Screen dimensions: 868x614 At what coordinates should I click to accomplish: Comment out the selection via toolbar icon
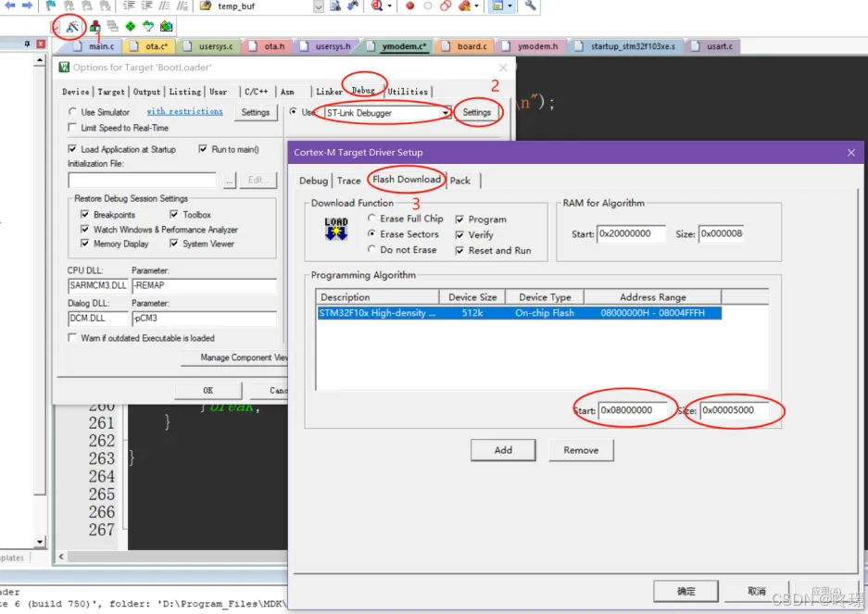[x=164, y=6]
